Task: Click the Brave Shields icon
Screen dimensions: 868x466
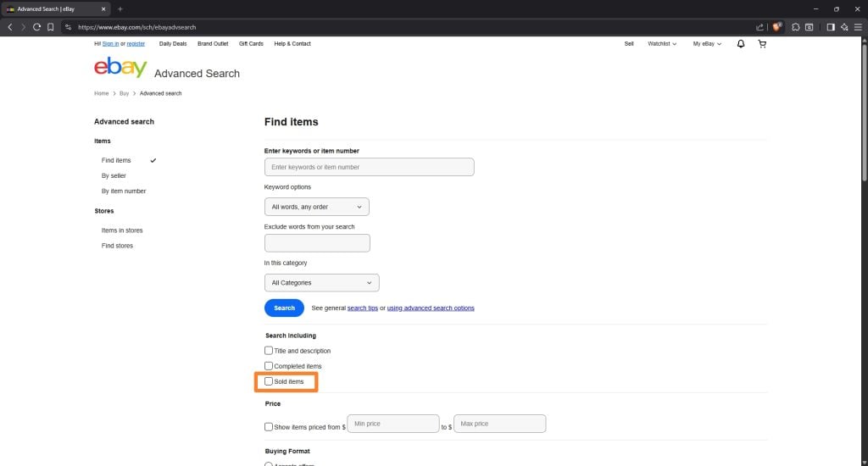Action: pyautogui.click(x=776, y=27)
